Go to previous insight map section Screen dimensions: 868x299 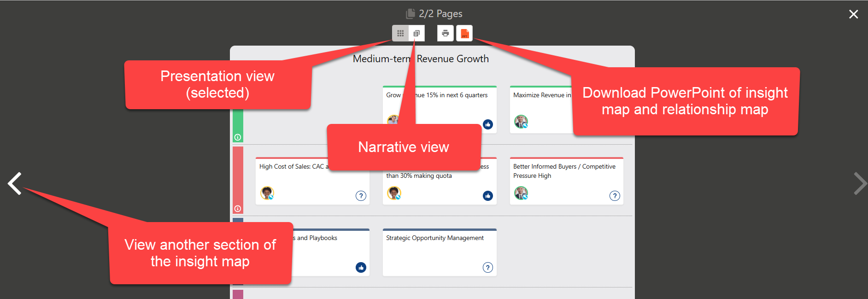(x=15, y=183)
